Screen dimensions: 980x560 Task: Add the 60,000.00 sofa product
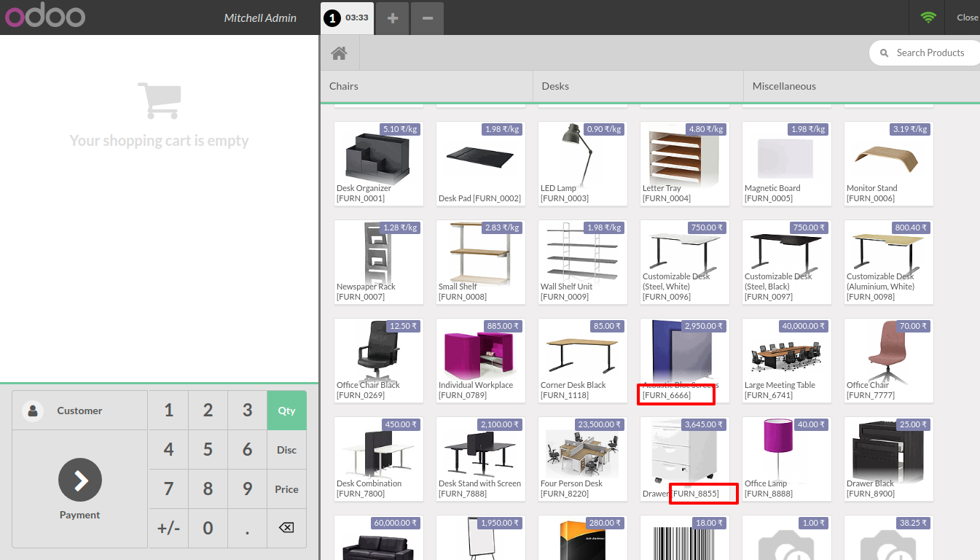pyautogui.click(x=379, y=538)
